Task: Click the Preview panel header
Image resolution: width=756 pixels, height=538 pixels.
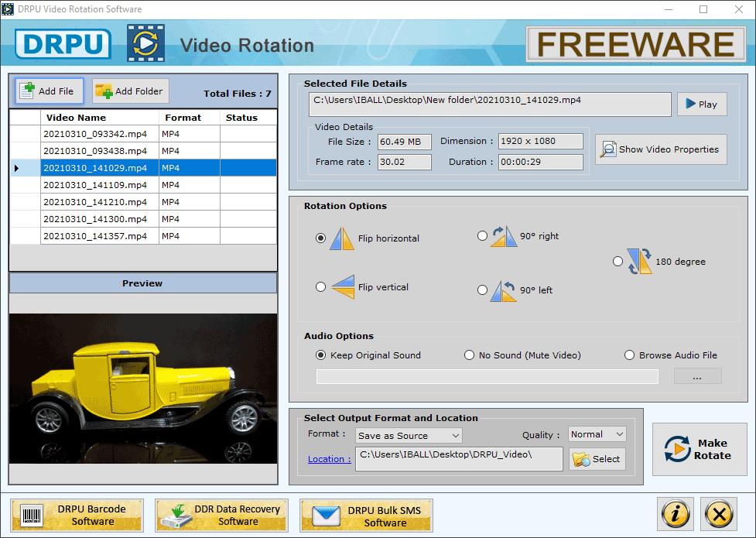Action: tap(143, 283)
